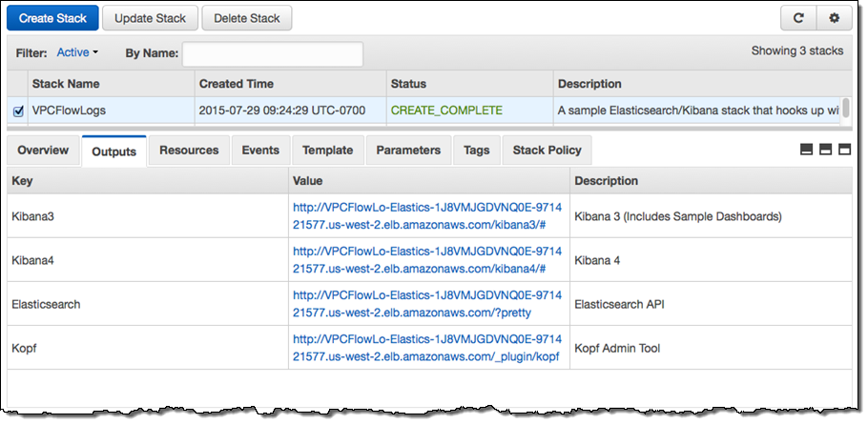Click the stack list vertical scrollbar
The width and height of the screenshot is (868, 424).
[845, 108]
